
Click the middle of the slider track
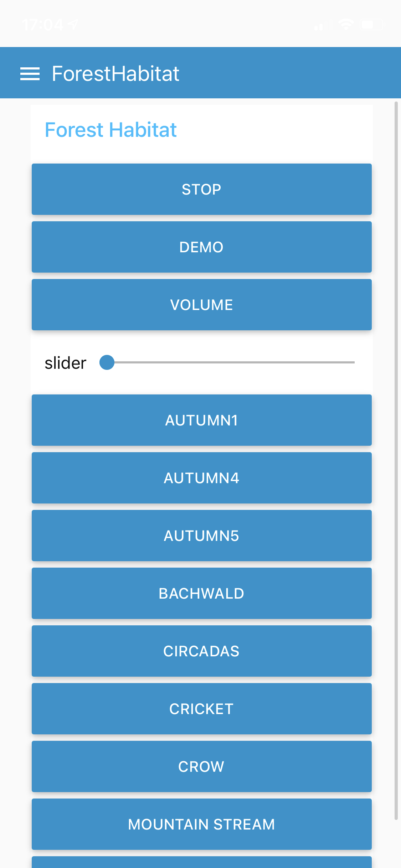[231, 362]
